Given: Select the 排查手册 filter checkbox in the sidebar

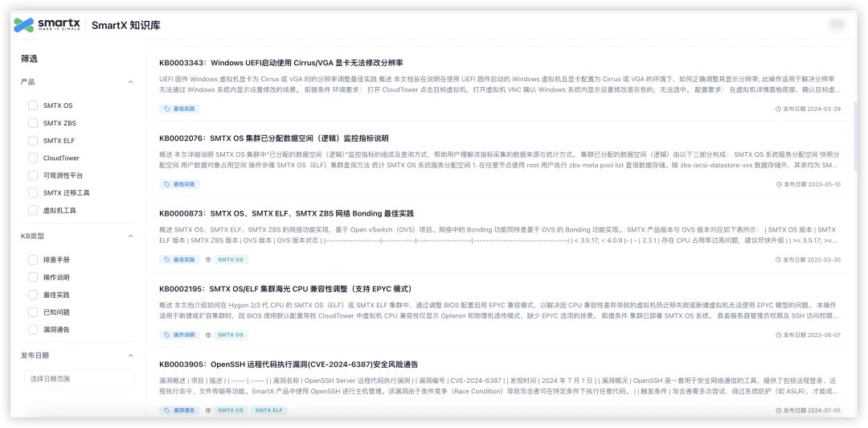Looking at the screenshot, I should (33, 260).
